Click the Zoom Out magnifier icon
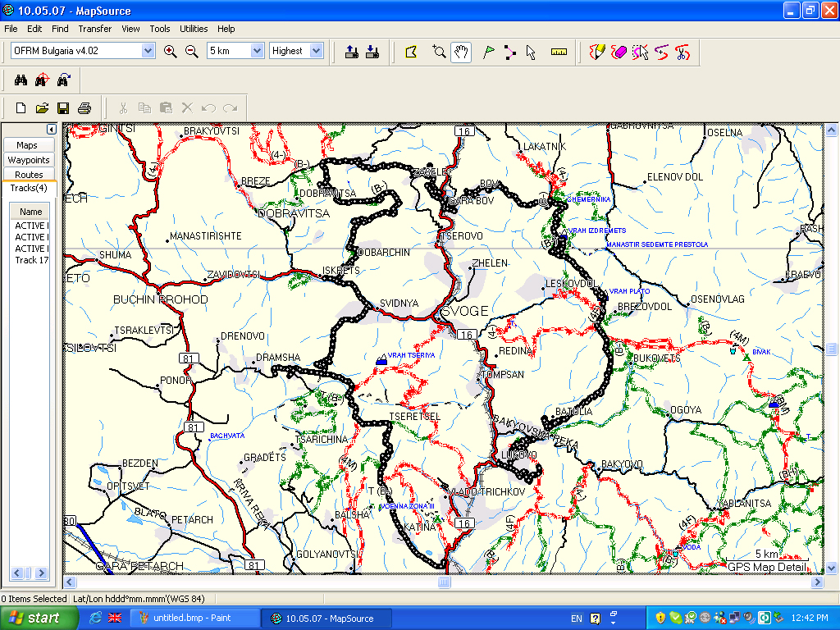This screenshot has height=630, width=840. tap(191, 51)
